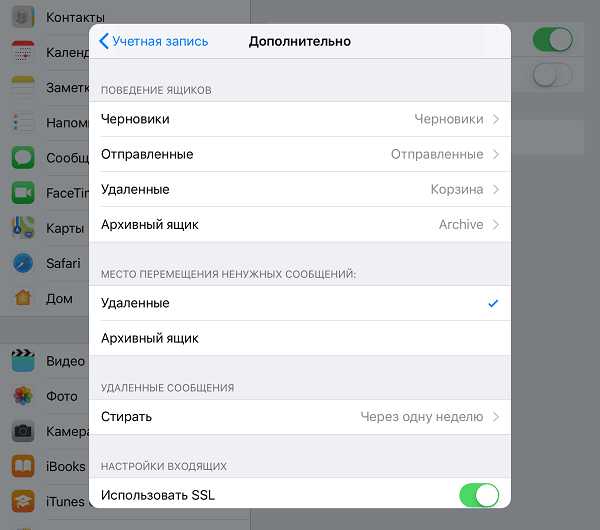This screenshot has width=600, height=530.
Task: Disable the Use SSL switch
Action: coord(479,495)
